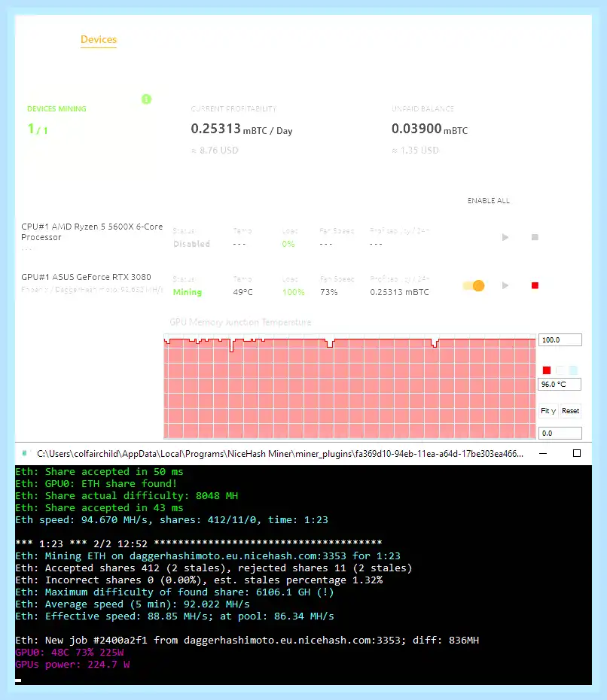Click the GPU temperature value 49°C
The width and height of the screenshot is (607, 700).
tap(243, 292)
